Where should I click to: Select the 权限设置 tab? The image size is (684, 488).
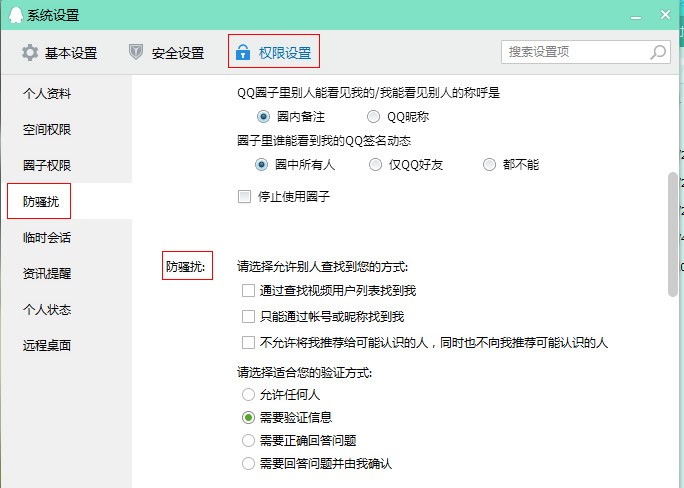coord(274,52)
